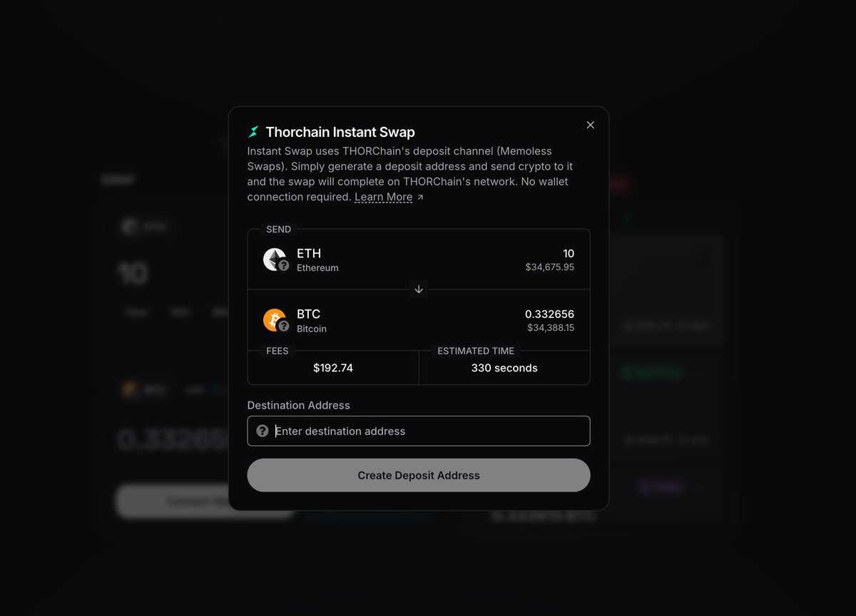The width and height of the screenshot is (856, 616).
Task: Click the question mark icon in address field
Action: pos(263,431)
